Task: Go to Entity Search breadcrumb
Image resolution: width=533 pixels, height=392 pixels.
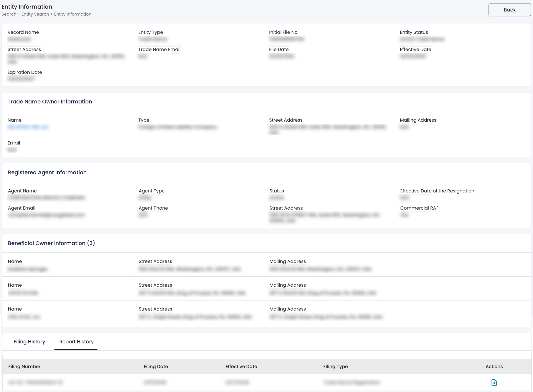Action: [35, 14]
